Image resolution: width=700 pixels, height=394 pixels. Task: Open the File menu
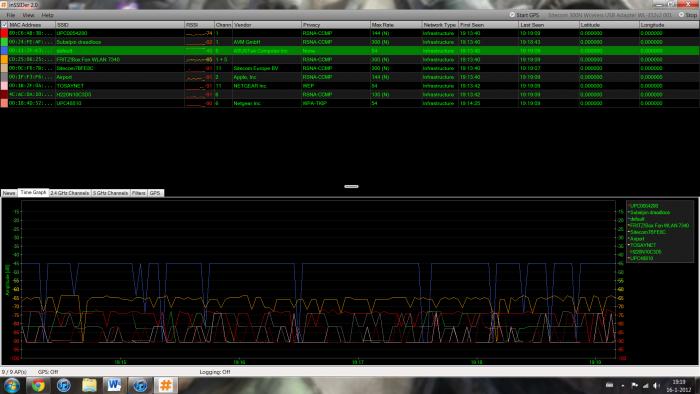pos(11,15)
